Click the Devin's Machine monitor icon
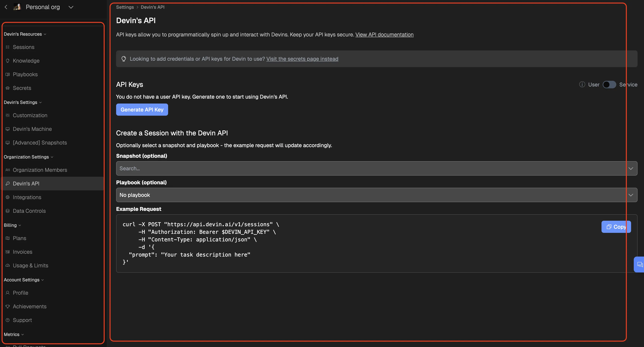644x347 pixels. click(8, 129)
